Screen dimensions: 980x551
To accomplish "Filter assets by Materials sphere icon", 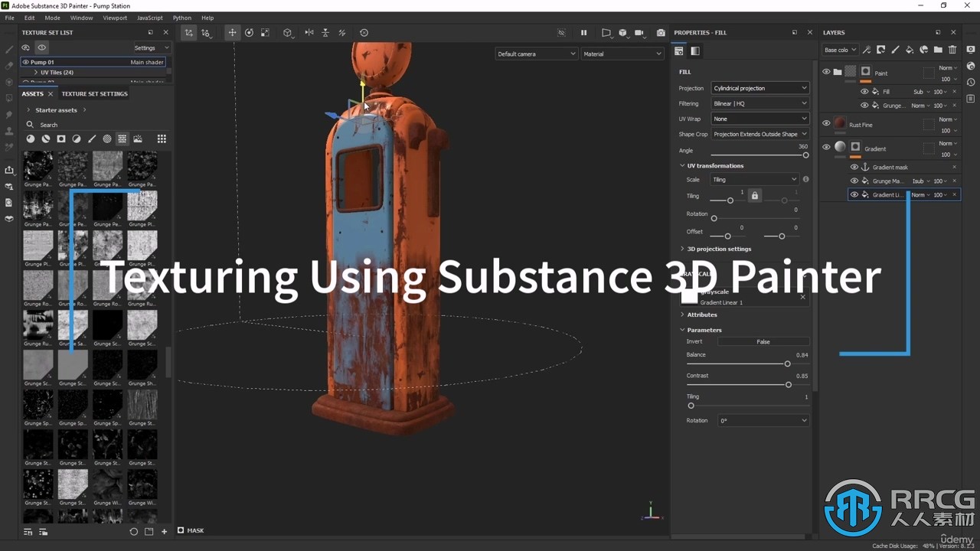I will pos(31,139).
